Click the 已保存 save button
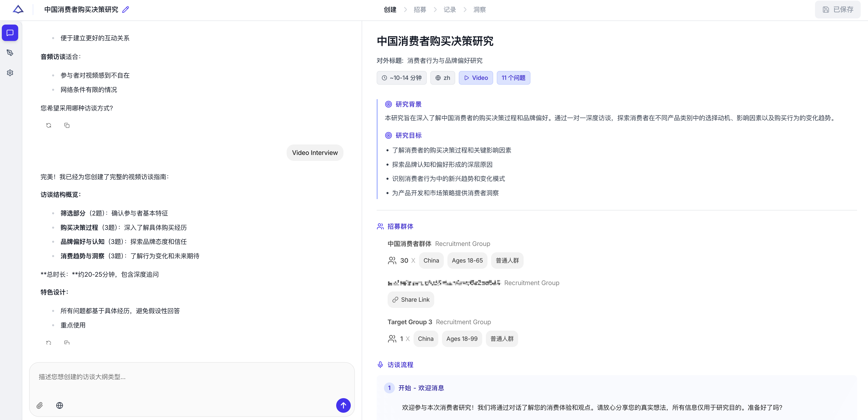This screenshot has height=420, width=868. (x=837, y=9)
